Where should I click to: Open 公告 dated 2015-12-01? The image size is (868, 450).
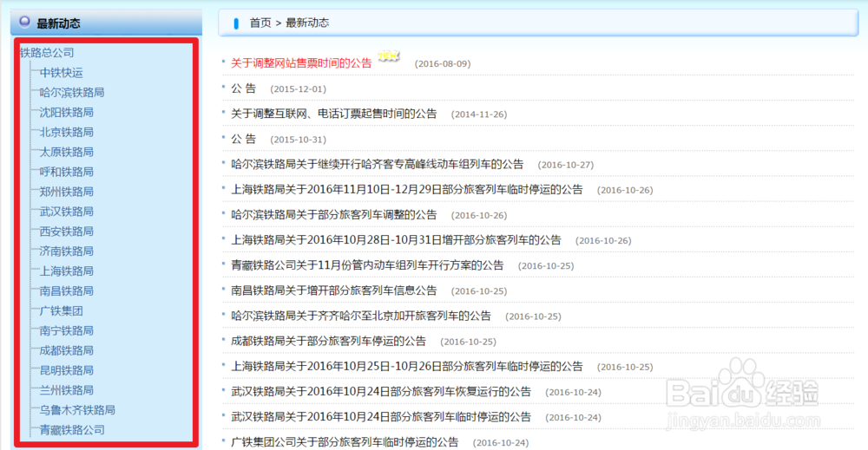coord(244,88)
